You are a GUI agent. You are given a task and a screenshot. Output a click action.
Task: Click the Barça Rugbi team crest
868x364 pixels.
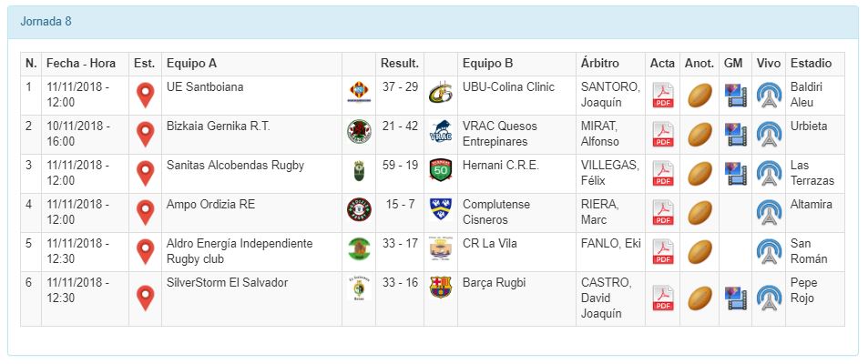click(441, 288)
